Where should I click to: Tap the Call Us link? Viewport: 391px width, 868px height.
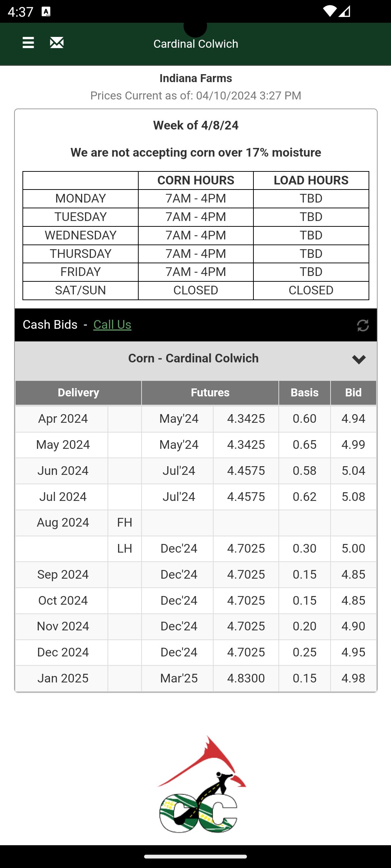[x=112, y=325]
